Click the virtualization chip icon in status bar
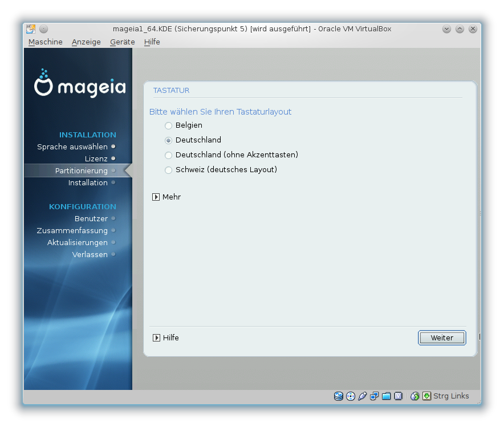 [399, 396]
